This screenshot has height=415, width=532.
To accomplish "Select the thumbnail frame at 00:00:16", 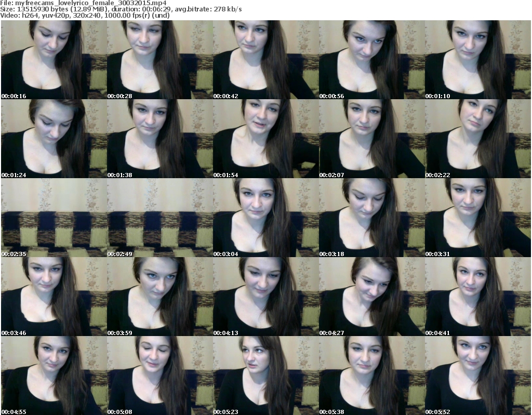I will tap(54, 60).
